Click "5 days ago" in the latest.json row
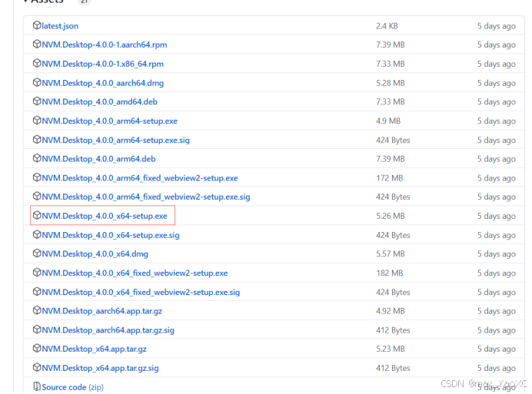 click(497, 26)
